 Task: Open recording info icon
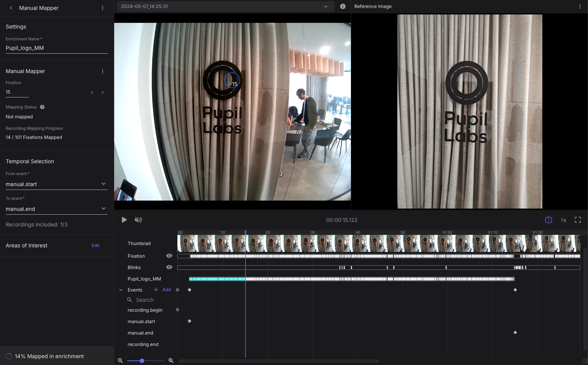[x=343, y=6]
